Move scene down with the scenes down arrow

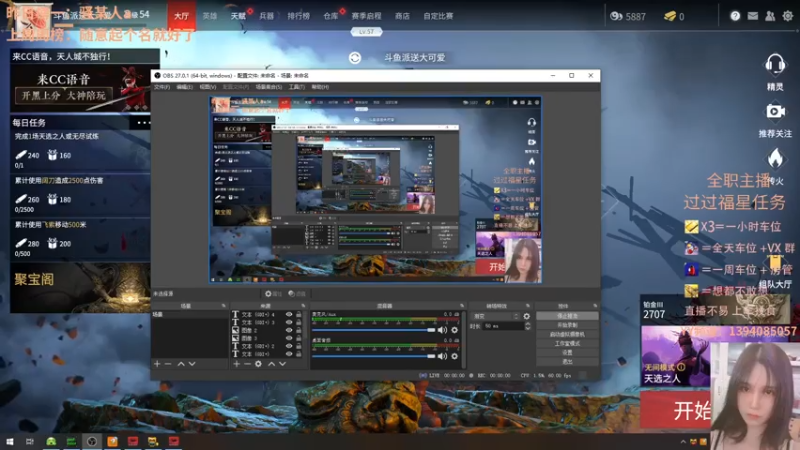pos(192,364)
